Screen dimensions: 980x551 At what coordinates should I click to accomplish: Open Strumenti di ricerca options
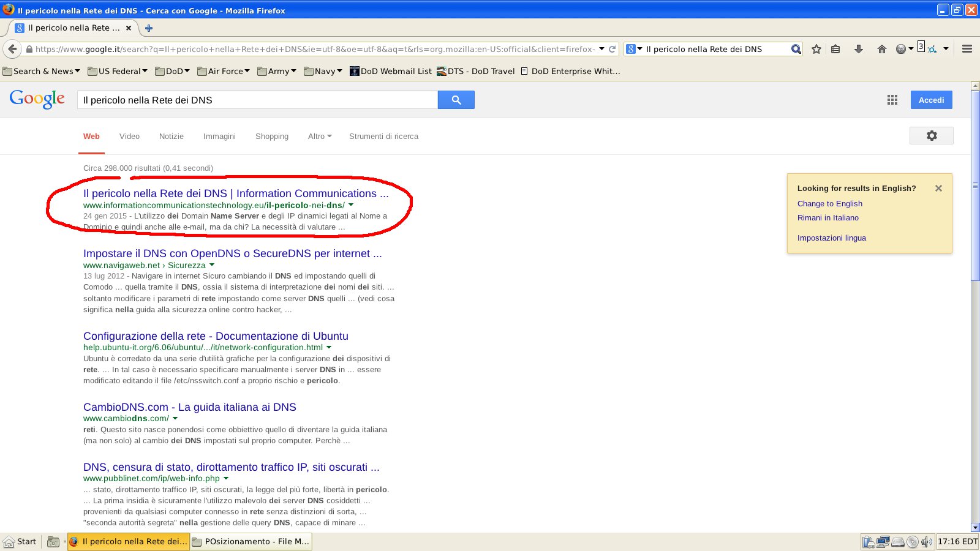(383, 136)
